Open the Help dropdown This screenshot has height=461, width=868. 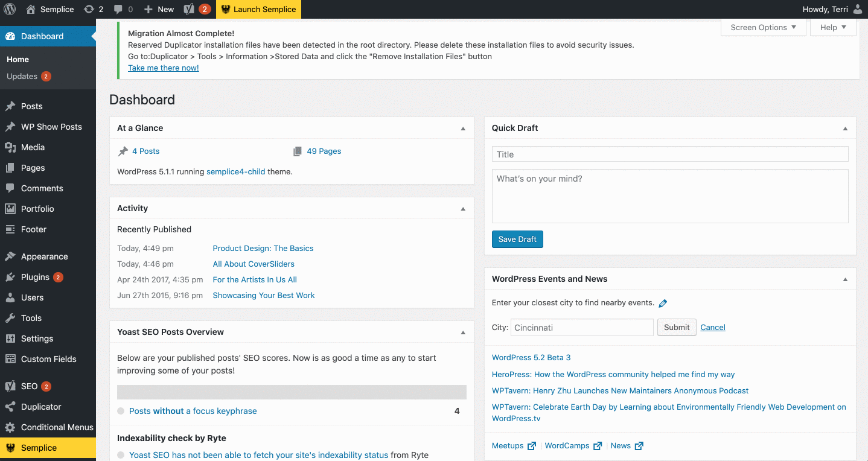[x=832, y=27]
